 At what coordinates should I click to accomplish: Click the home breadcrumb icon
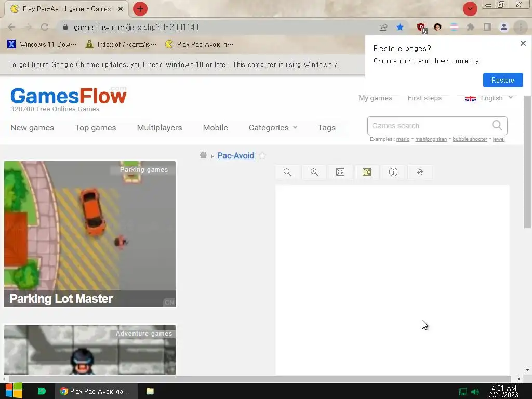tap(203, 155)
